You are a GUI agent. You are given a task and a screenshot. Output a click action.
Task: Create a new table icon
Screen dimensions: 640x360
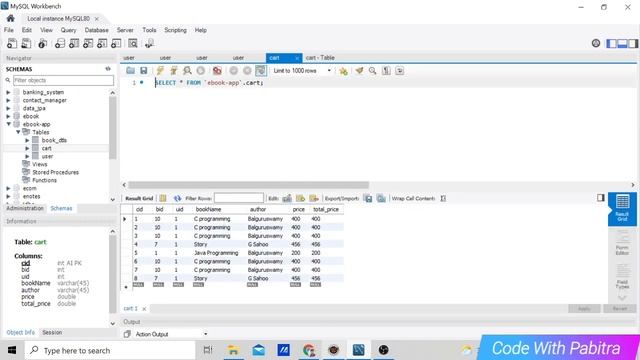click(74, 43)
